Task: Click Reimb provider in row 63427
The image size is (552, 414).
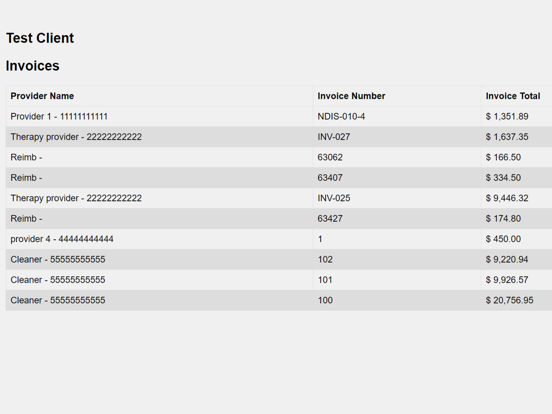Action: [x=26, y=219]
